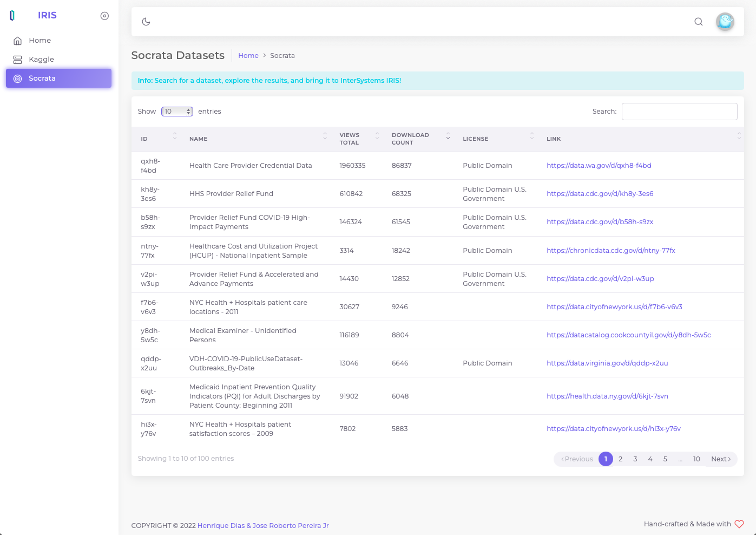Click HHS Provider Relief Fund name
Screen dimensions: 756x535
(x=231, y=194)
